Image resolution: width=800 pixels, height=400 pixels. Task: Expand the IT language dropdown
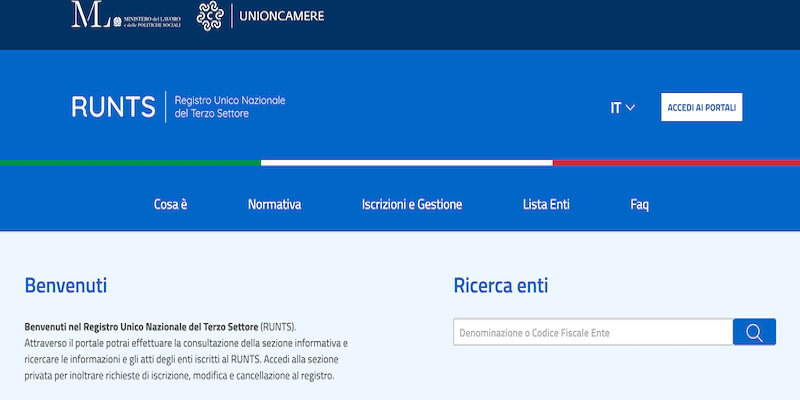point(622,108)
